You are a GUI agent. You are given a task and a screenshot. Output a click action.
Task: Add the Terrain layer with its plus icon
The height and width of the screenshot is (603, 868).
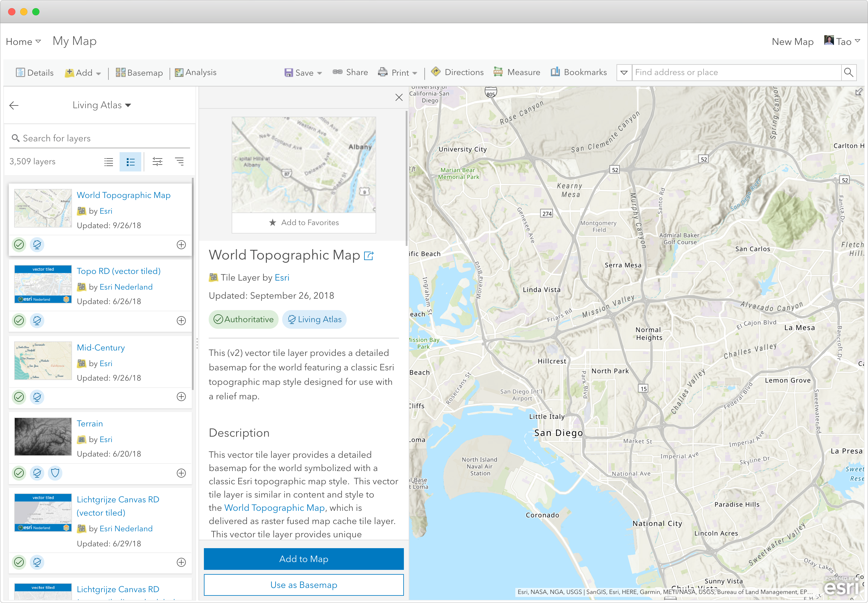pos(181,473)
